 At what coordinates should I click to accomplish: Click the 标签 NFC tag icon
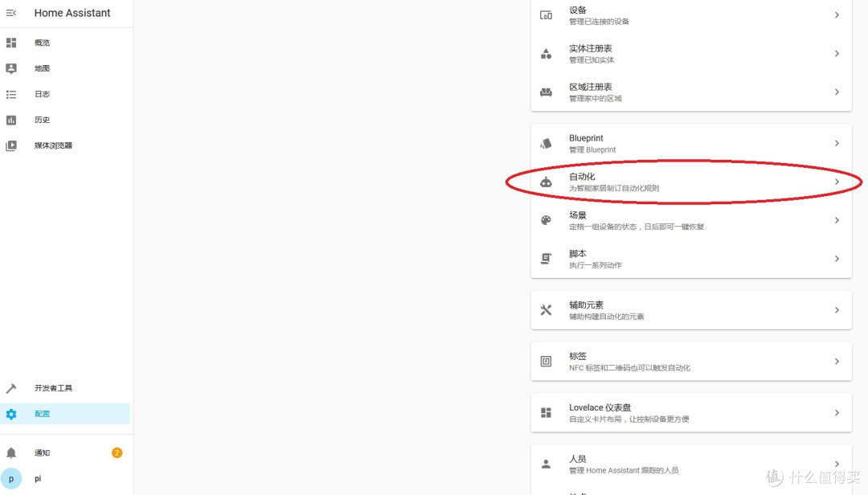coord(547,362)
